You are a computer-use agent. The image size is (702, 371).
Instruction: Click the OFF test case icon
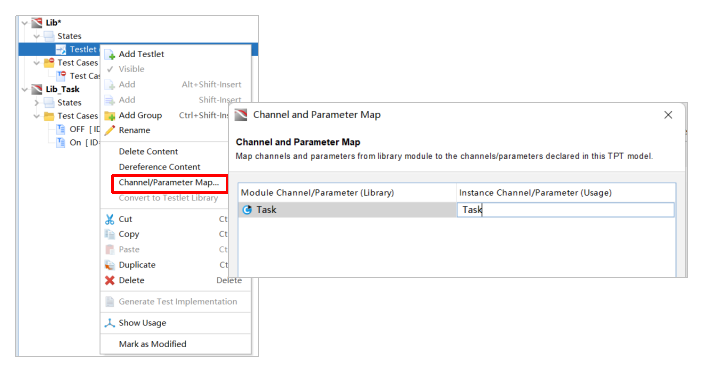point(61,129)
